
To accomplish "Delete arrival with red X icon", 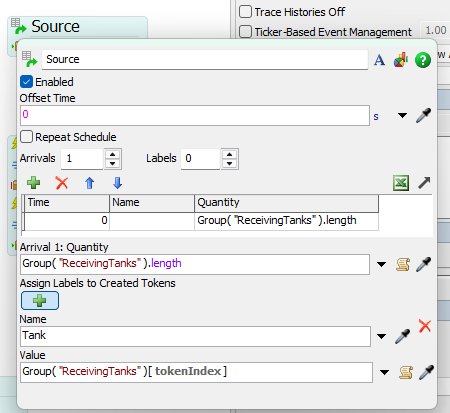I will 62,183.
